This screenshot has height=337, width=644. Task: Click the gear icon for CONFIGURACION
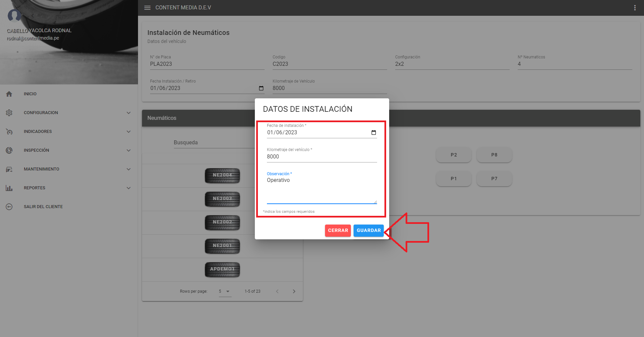[x=9, y=113]
